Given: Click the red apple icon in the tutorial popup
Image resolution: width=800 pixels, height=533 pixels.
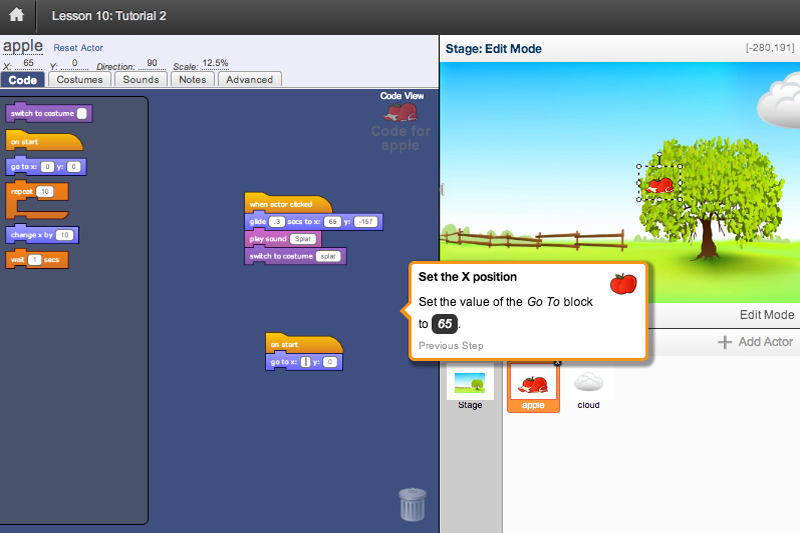Looking at the screenshot, I should point(623,283).
